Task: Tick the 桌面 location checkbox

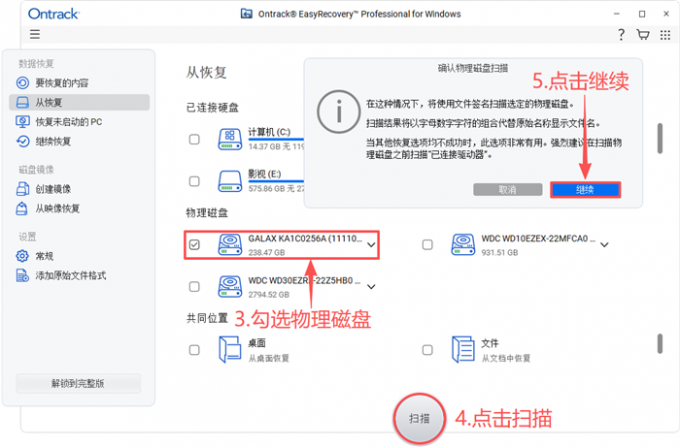Action: click(194, 350)
